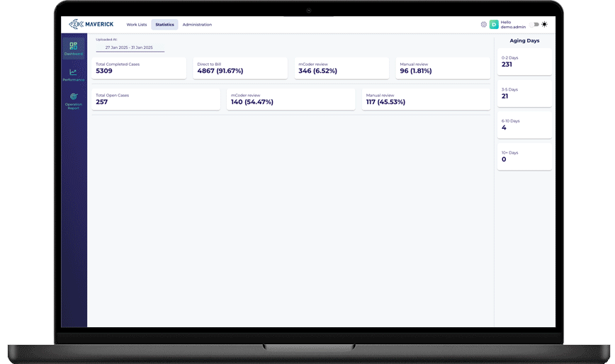Screen dimensions: 615x364
Task: Click the Aging Days heading
Action: [x=524, y=41]
